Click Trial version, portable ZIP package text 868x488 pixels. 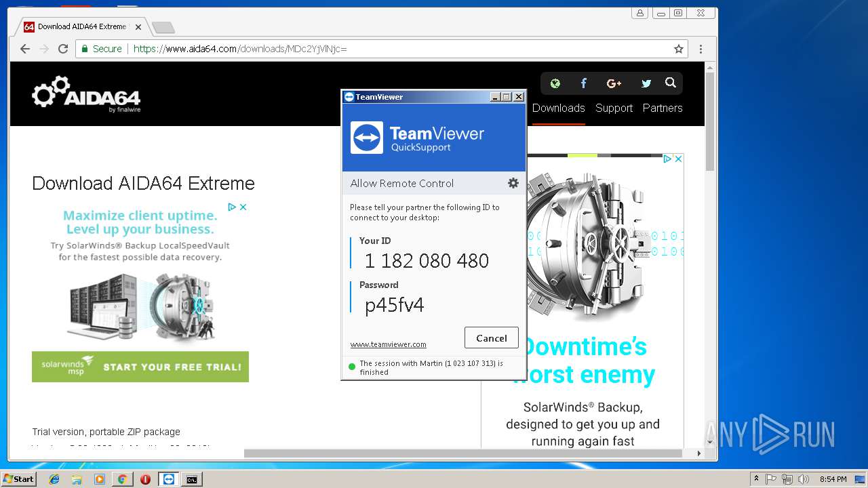106,432
